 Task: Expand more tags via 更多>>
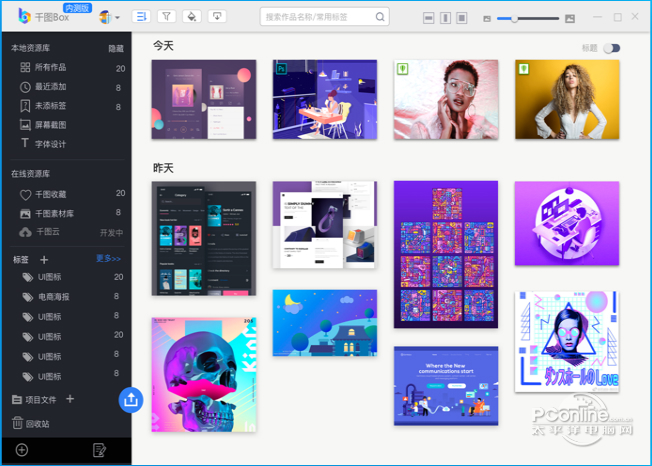point(108,259)
